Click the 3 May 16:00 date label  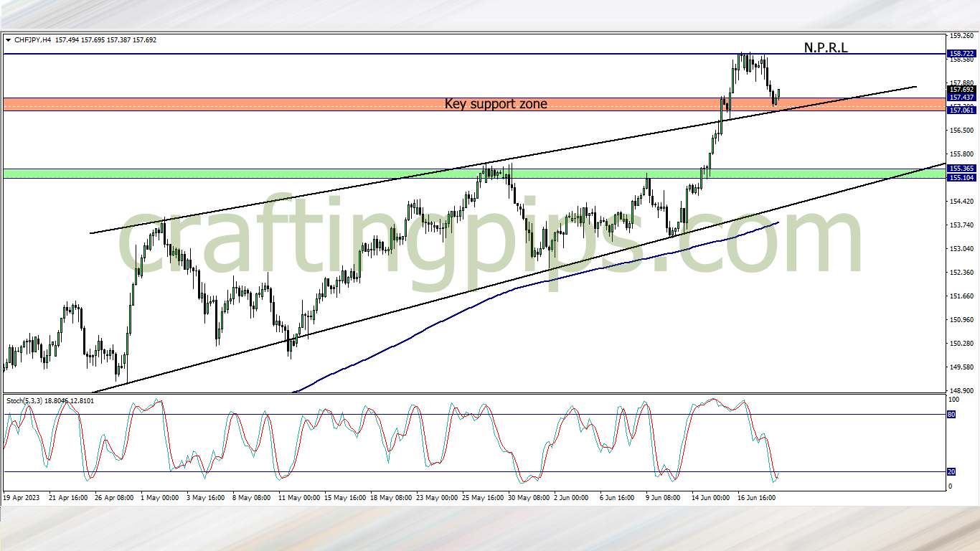click(207, 496)
